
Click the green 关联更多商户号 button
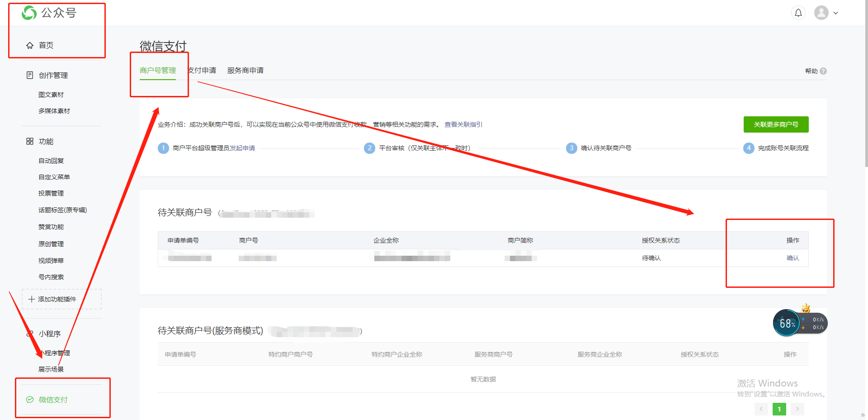click(776, 124)
